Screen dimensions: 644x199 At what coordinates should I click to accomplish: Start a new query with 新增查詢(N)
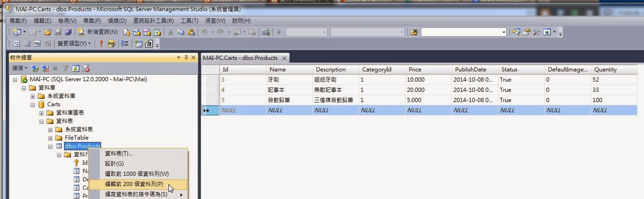coord(97,32)
